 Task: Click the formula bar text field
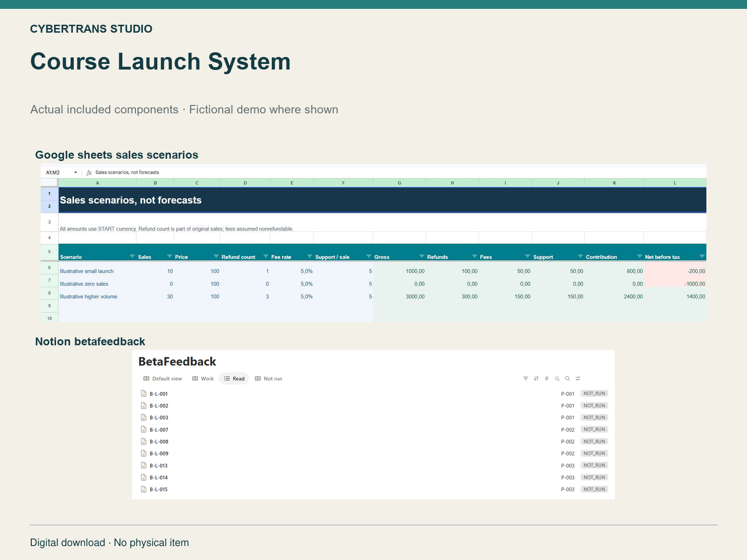pyautogui.click(x=400, y=172)
